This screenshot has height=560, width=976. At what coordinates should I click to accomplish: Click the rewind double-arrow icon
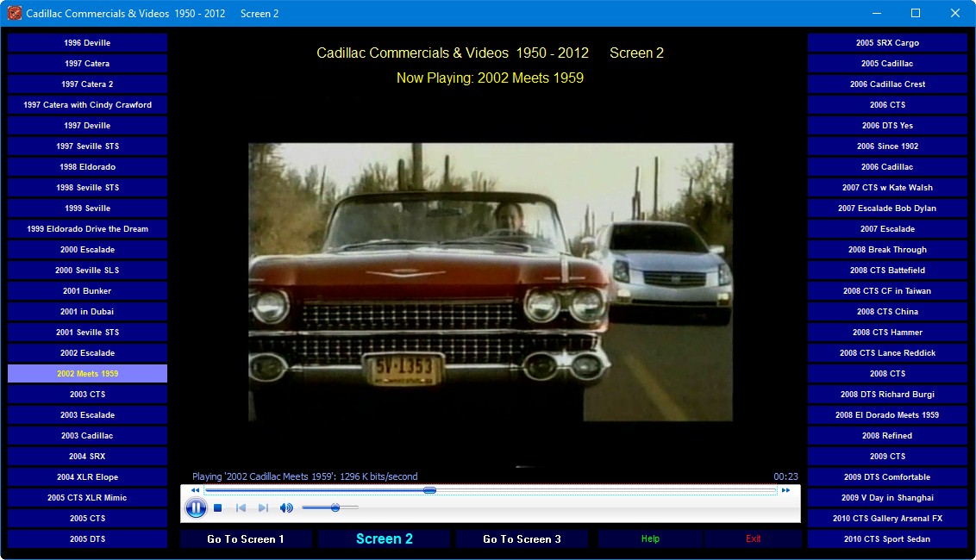click(x=193, y=489)
